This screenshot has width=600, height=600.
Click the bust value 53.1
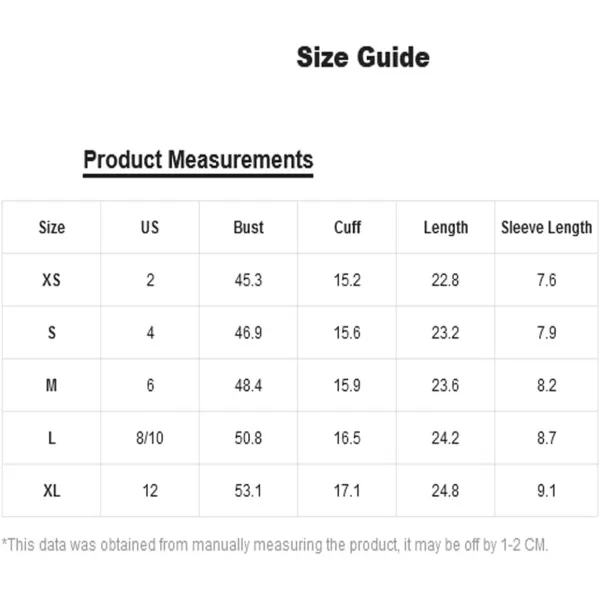(x=248, y=491)
